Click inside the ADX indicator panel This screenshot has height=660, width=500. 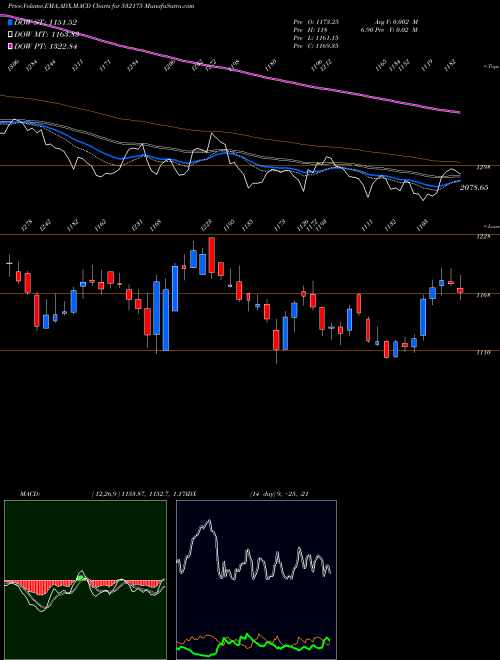(256, 580)
